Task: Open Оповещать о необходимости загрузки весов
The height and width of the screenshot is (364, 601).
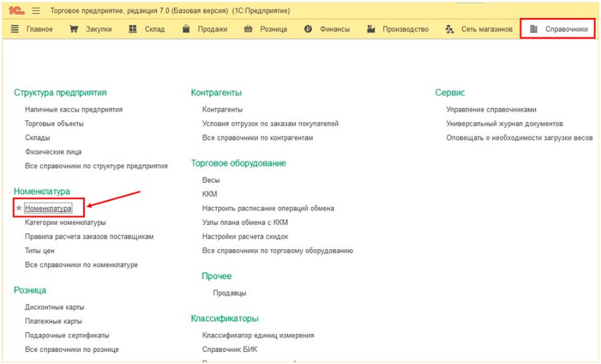Action: tap(520, 138)
